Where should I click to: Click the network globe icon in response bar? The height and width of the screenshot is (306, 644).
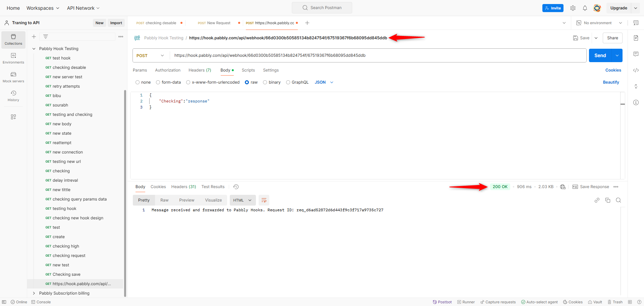(x=563, y=187)
